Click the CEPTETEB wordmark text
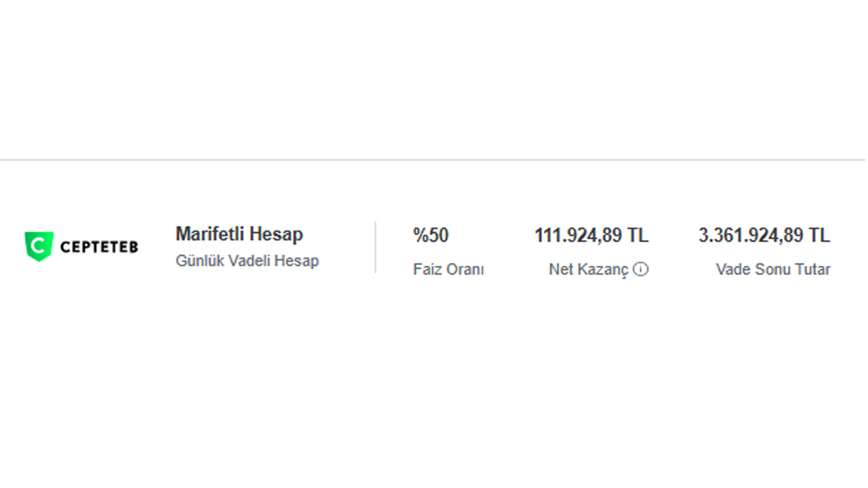 coord(99,247)
